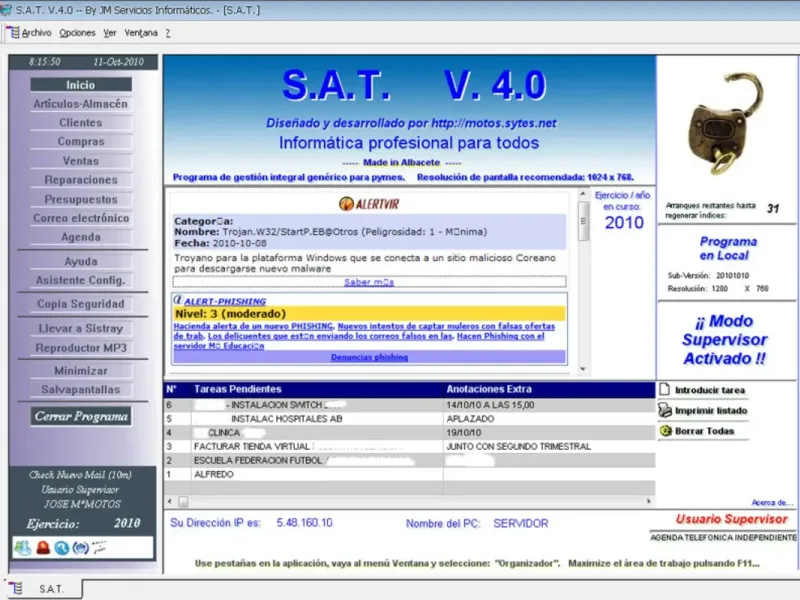Open Ayuda from the sidebar

(x=81, y=261)
